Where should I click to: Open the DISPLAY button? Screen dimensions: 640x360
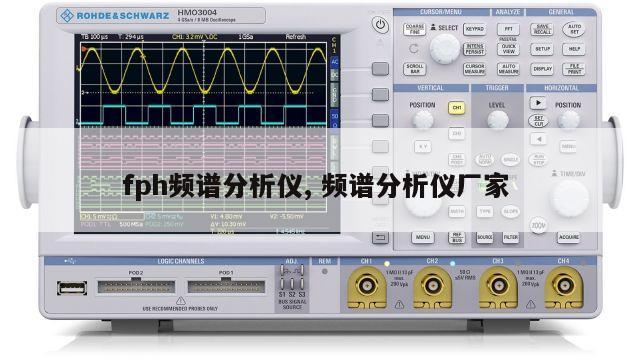[542, 69]
